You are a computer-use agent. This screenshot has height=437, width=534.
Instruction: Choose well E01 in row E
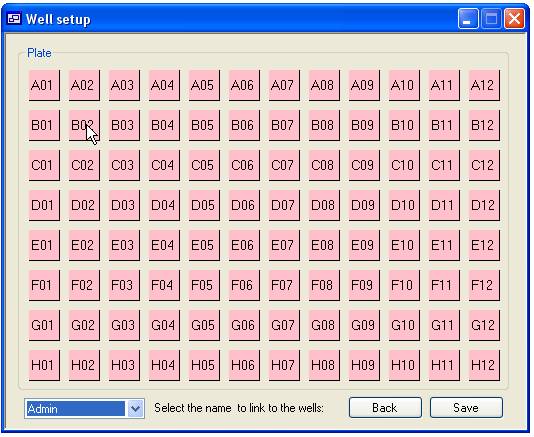[44, 245]
